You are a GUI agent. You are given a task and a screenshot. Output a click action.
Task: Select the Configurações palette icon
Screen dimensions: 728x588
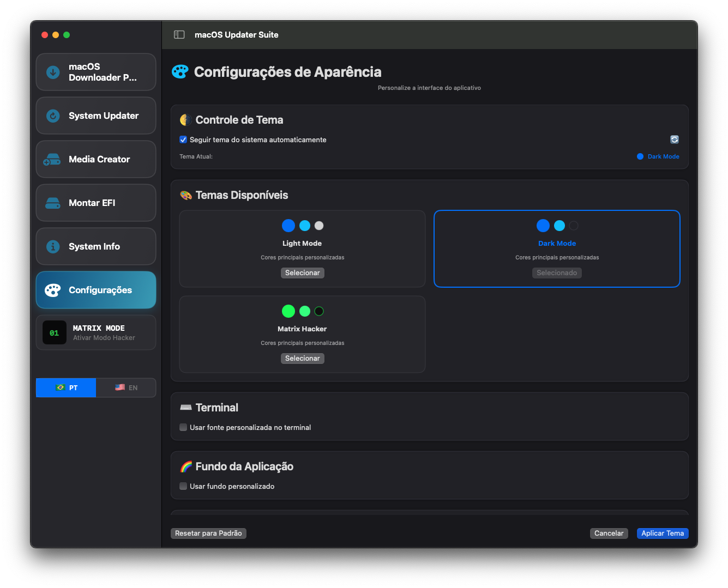coord(52,289)
